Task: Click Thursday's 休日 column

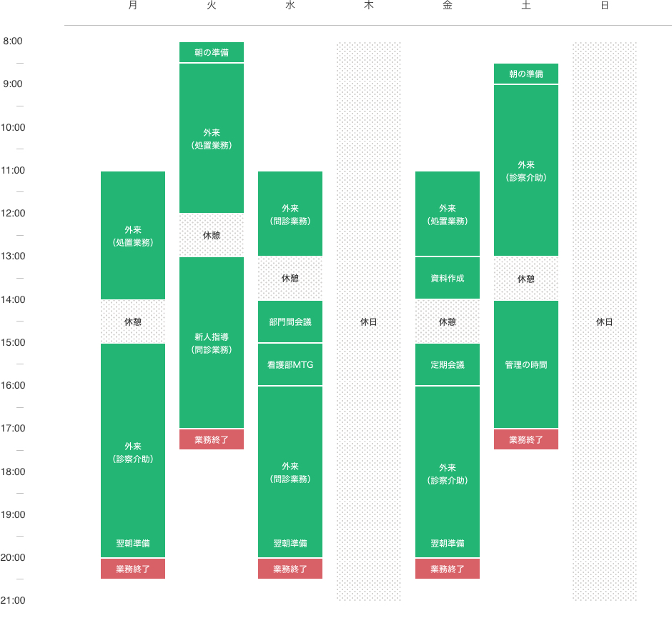Action: (369, 322)
